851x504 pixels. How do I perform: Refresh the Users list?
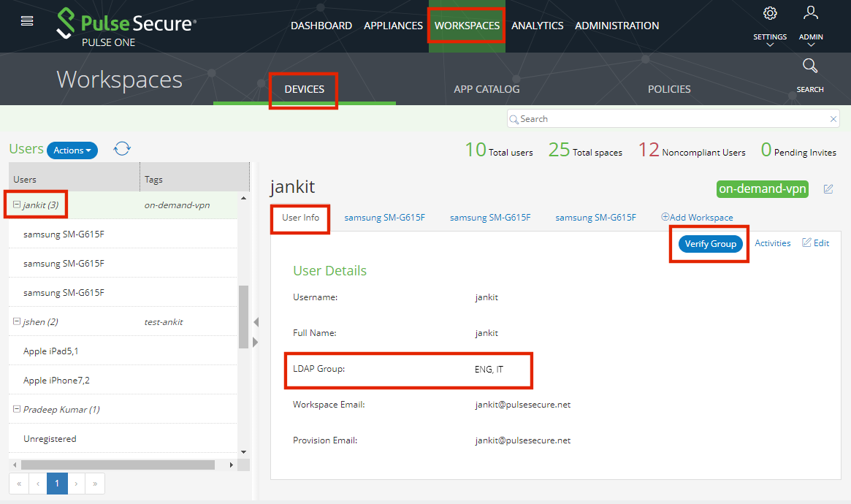click(122, 149)
